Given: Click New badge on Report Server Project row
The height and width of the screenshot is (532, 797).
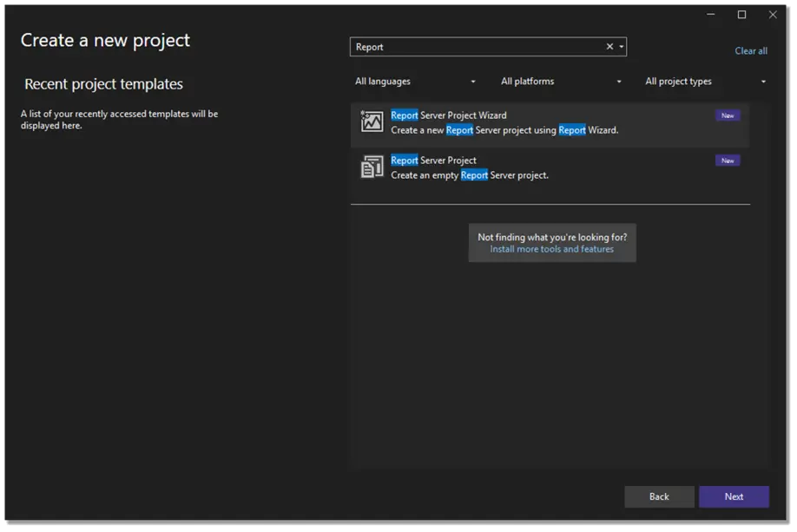Looking at the screenshot, I should click(x=728, y=161).
